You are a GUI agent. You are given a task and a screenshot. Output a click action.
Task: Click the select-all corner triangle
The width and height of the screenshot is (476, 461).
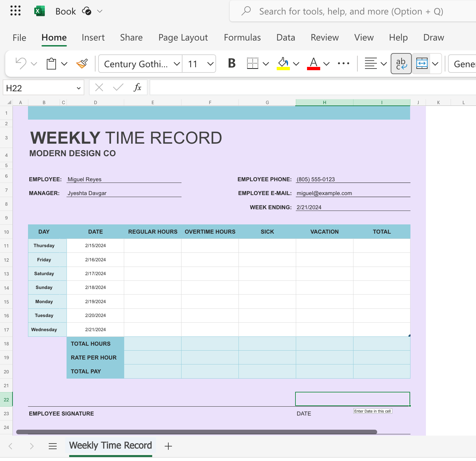click(x=9, y=102)
